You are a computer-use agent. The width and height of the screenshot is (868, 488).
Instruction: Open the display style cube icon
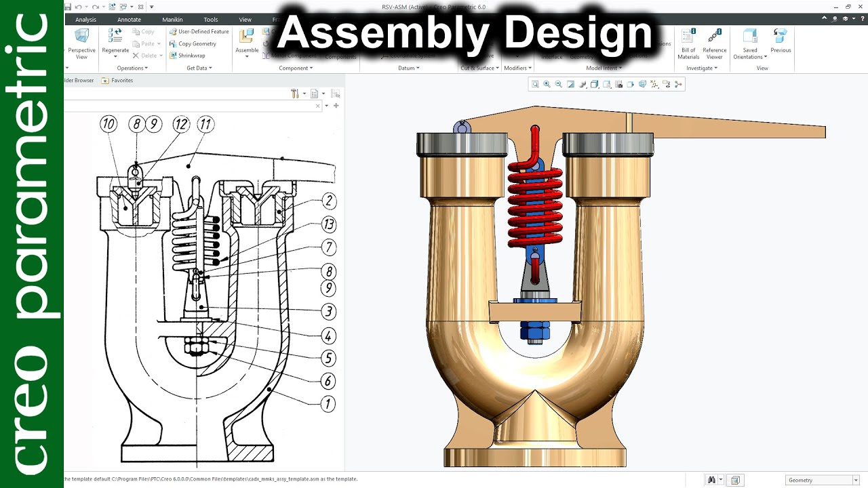594,84
